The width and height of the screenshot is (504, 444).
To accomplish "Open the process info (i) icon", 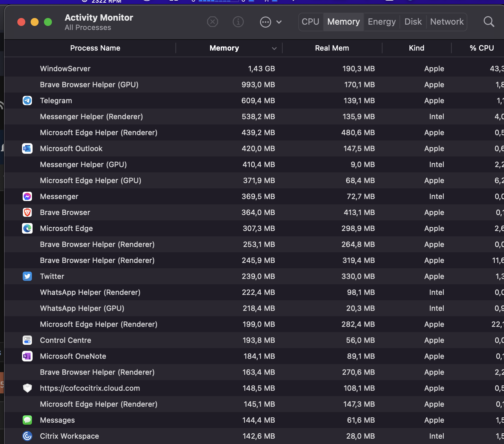I will (238, 22).
